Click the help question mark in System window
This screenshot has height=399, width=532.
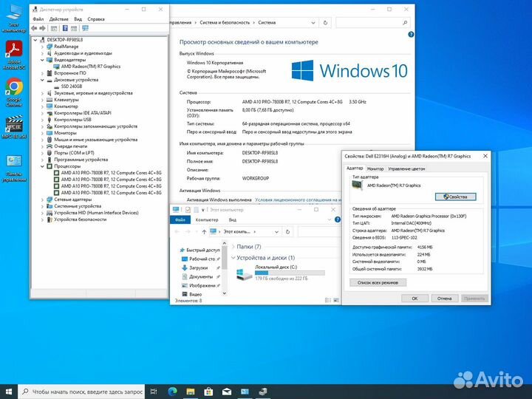[411, 34]
